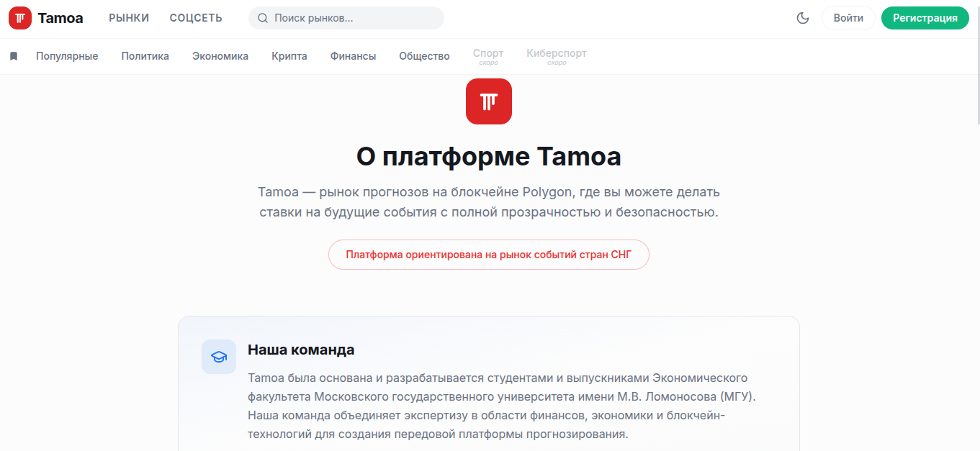The image size is (980, 451).
Task: Click the green Регистрация button
Action: tap(925, 18)
